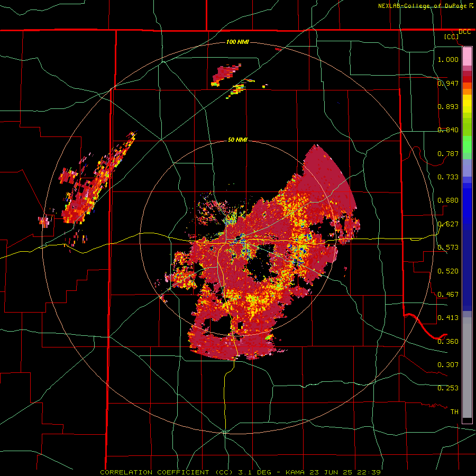
Task: Click the DCC label above the color bar
Action: (x=464, y=32)
